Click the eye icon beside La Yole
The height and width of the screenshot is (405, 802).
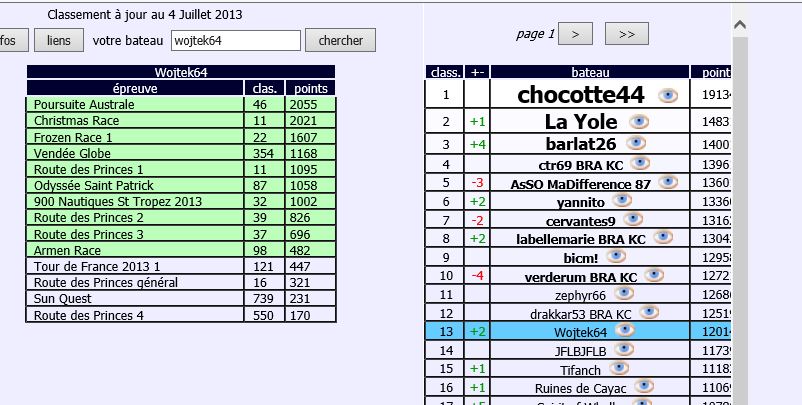tap(639, 121)
